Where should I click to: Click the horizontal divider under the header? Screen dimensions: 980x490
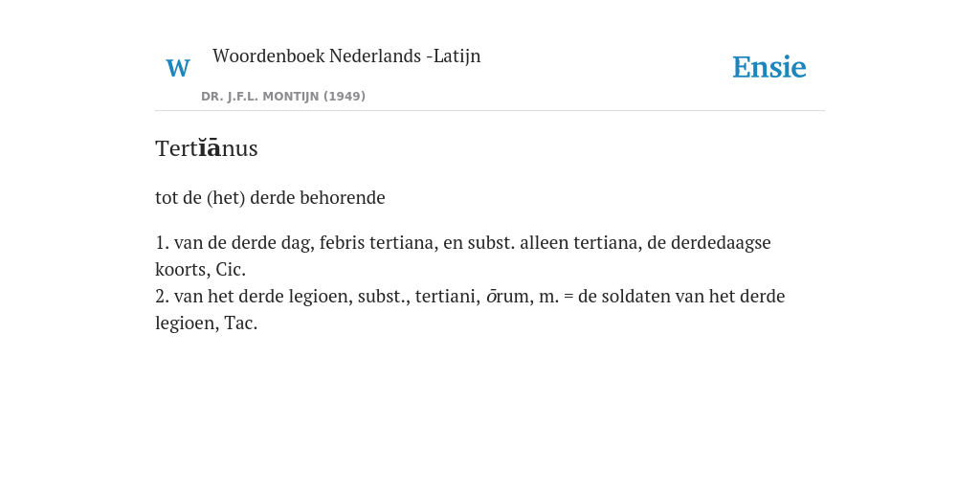[490, 111]
